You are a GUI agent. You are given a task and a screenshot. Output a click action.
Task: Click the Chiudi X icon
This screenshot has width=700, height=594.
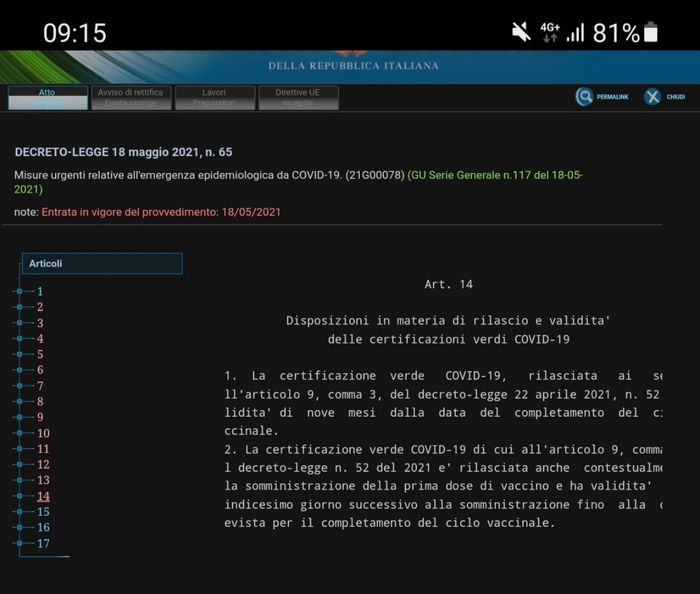[x=652, y=97]
